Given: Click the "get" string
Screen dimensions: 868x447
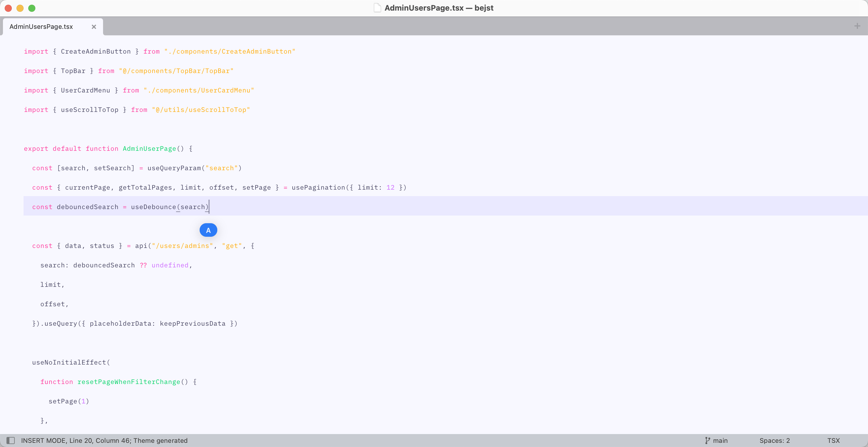Looking at the screenshot, I should pyautogui.click(x=232, y=246).
